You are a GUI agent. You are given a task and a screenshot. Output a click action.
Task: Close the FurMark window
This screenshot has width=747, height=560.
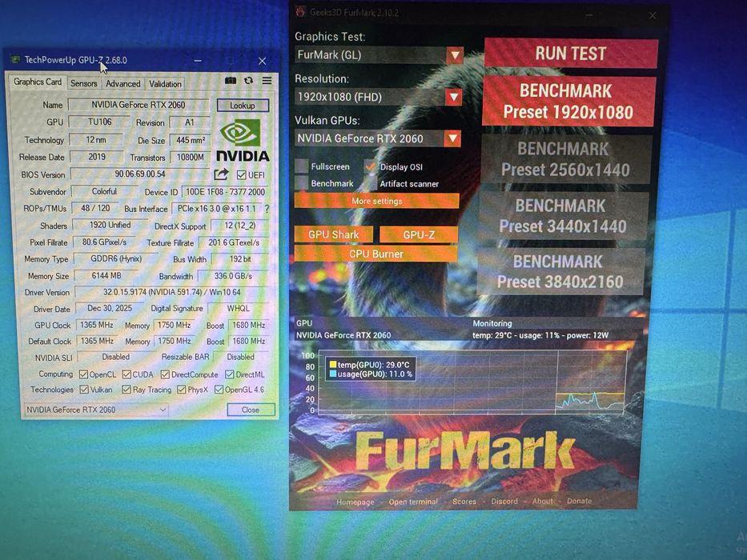[x=653, y=15]
